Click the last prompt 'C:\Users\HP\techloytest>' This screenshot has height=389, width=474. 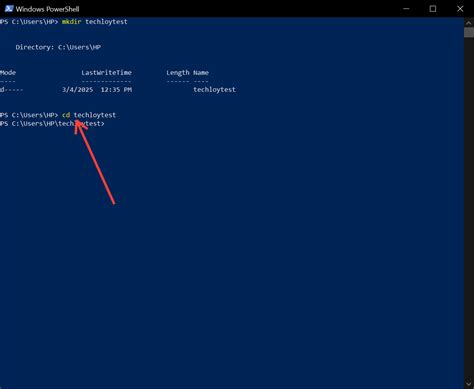(x=58, y=124)
